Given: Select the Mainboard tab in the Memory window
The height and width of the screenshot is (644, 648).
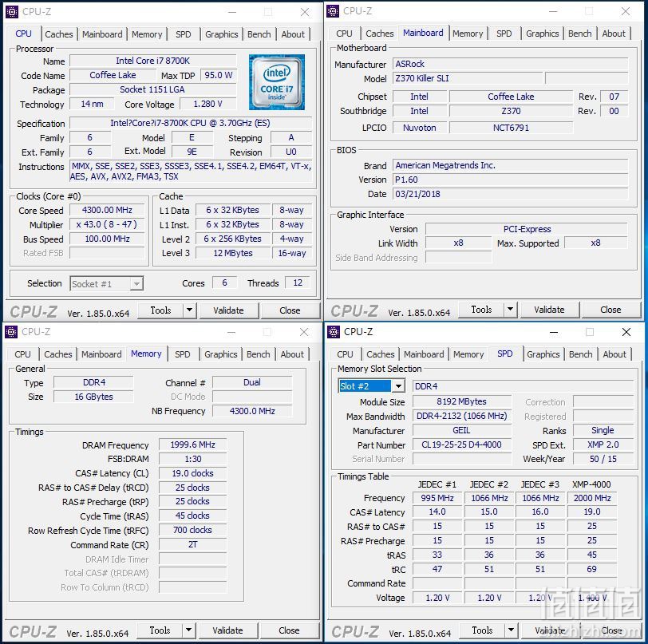Looking at the screenshot, I should click(101, 354).
